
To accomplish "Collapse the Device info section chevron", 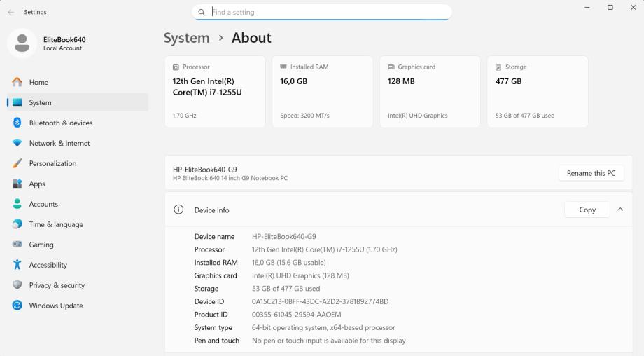I will click(x=620, y=210).
